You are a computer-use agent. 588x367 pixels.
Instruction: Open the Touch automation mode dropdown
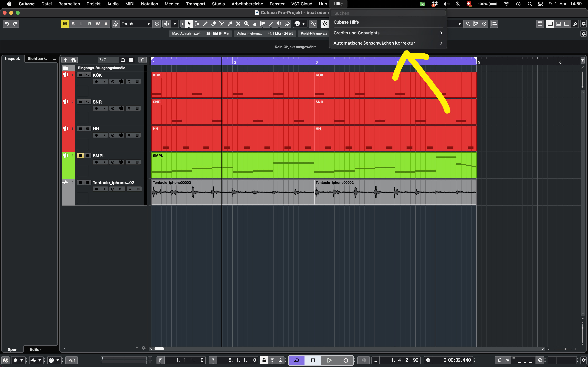[135, 24]
